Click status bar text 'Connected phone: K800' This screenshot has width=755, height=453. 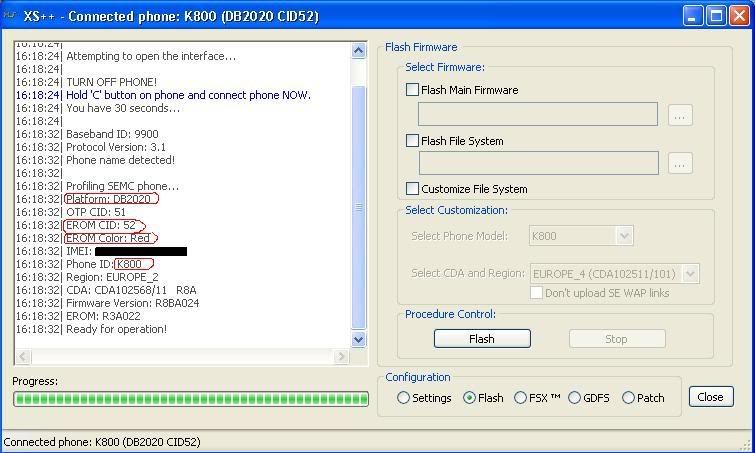(102, 441)
